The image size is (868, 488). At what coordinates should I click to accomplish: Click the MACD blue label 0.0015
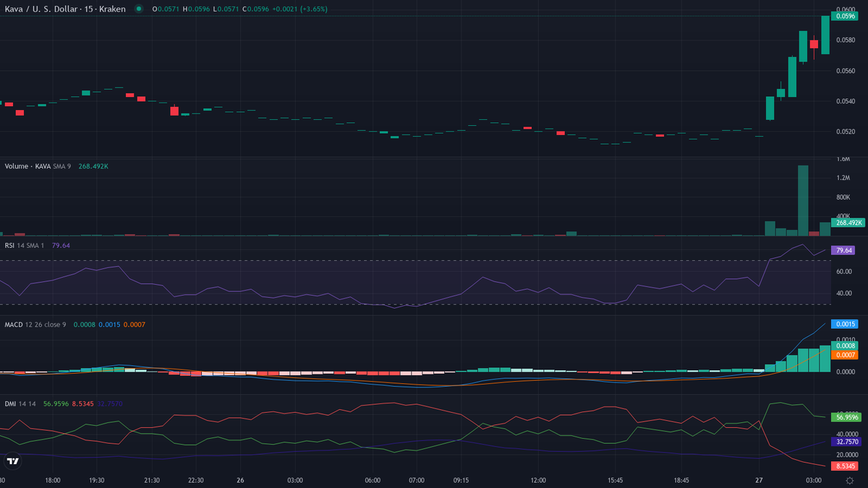[x=845, y=325]
